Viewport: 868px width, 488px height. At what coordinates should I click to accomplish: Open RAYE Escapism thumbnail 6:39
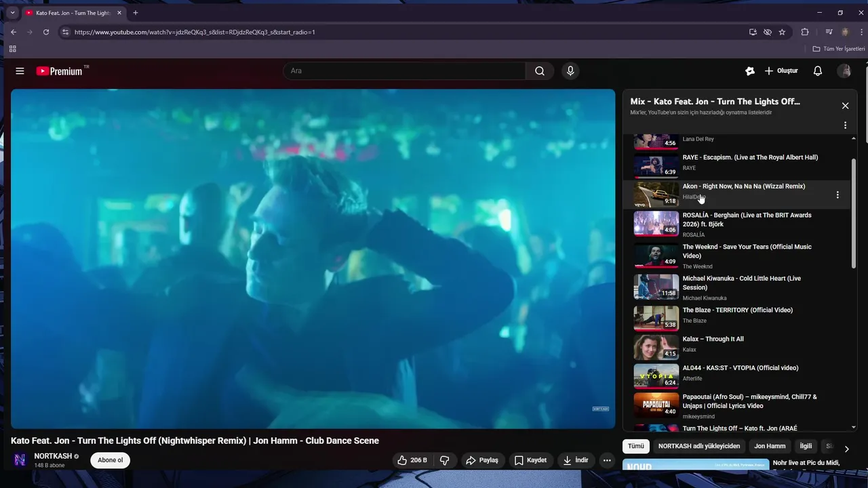(x=656, y=165)
